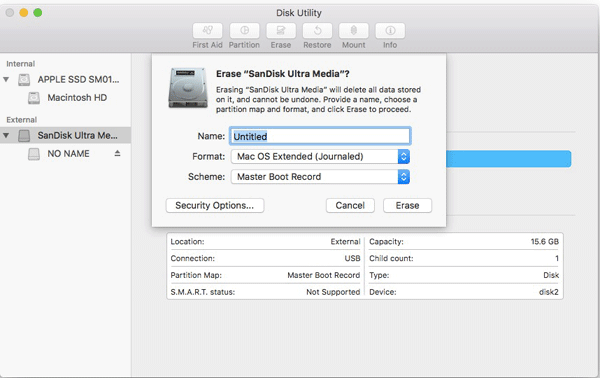Zoom the window with green button
Image resolution: width=600 pixels, height=378 pixels.
[x=38, y=13]
